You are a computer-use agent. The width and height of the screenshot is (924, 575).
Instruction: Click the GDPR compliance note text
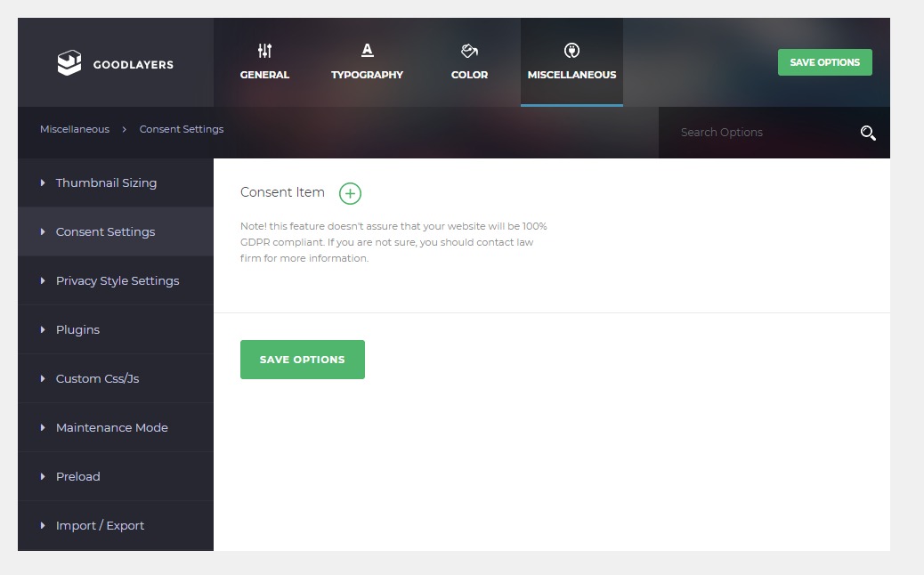393,242
